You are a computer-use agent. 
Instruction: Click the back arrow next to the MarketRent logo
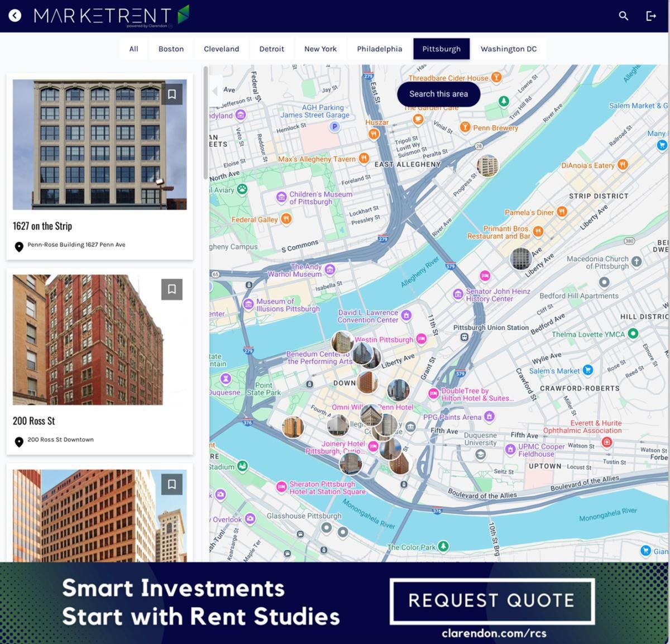coord(15,15)
